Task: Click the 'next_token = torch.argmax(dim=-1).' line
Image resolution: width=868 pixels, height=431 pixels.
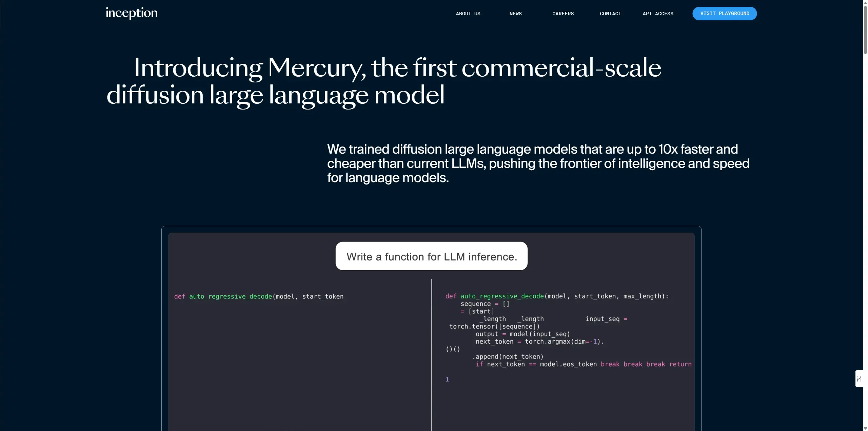Action: coord(540,341)
